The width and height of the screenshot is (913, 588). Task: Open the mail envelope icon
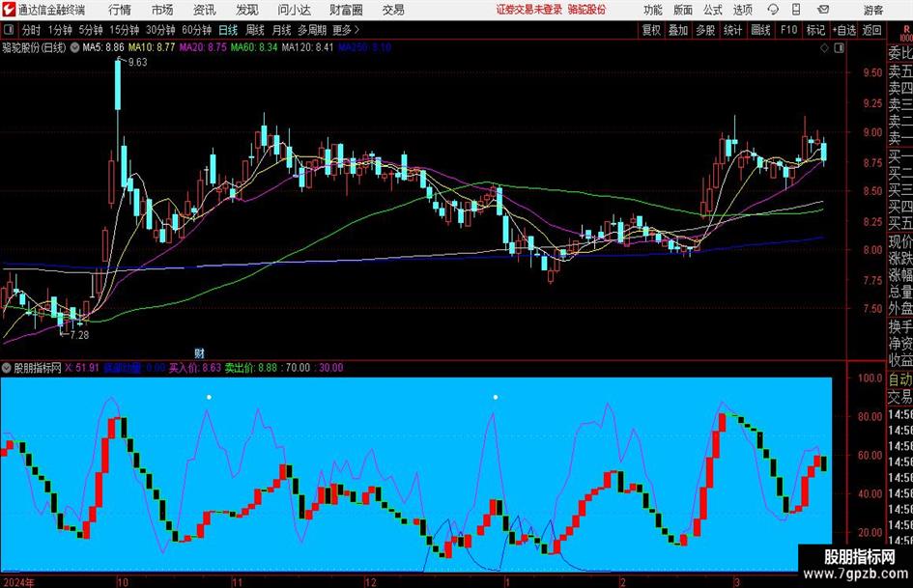tap(823, 10)
